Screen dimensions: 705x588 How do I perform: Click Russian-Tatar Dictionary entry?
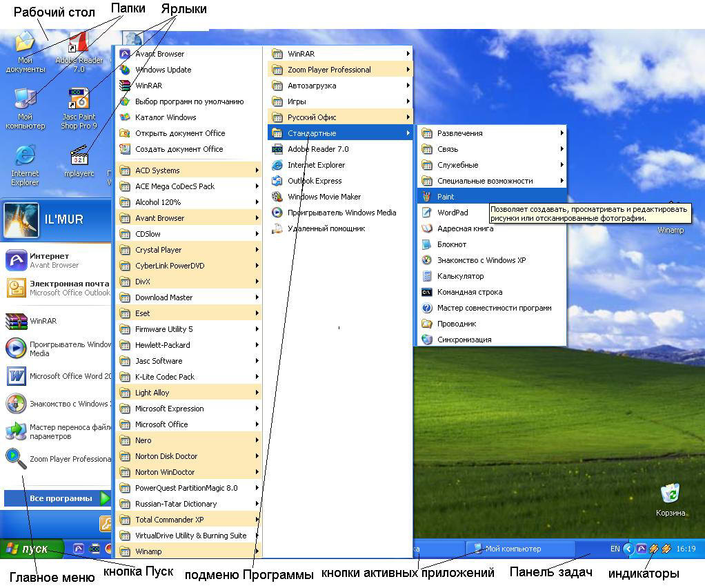coord(189,504)
